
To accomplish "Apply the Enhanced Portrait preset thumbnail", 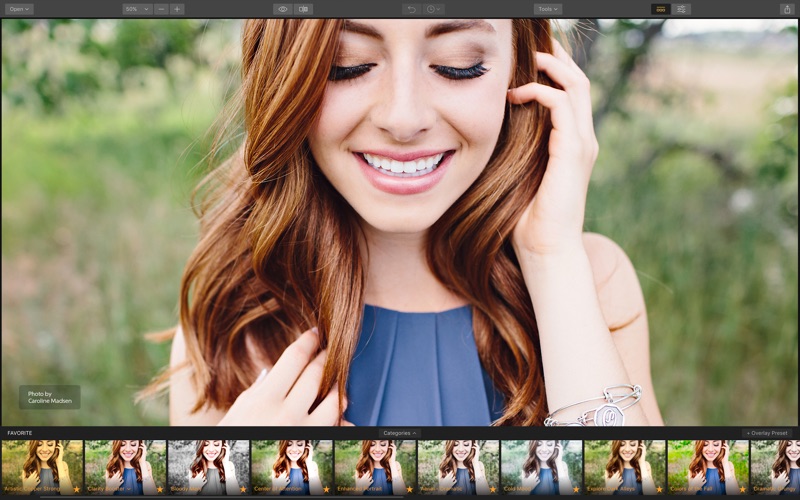I will (x=374, y=466).
